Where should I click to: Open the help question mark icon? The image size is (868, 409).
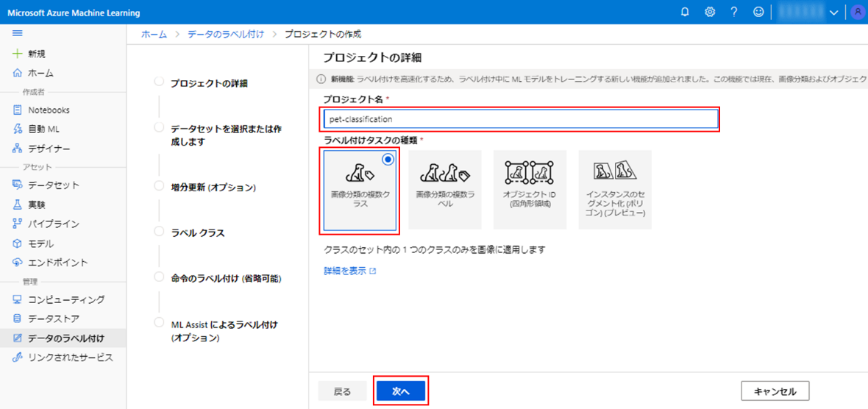click(734, 13)
